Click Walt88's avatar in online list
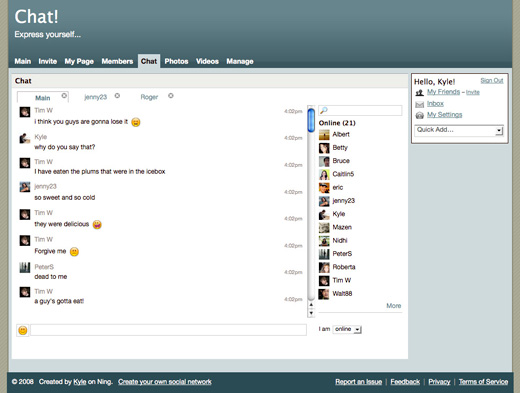520x393 pixels. pos(324,294)
